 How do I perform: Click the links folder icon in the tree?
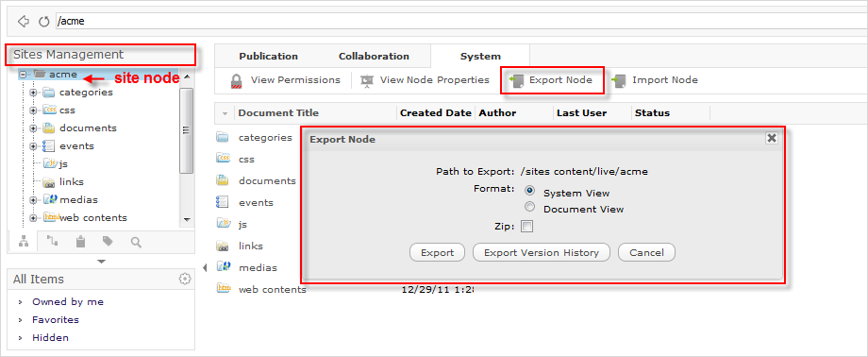pos(50,182)
